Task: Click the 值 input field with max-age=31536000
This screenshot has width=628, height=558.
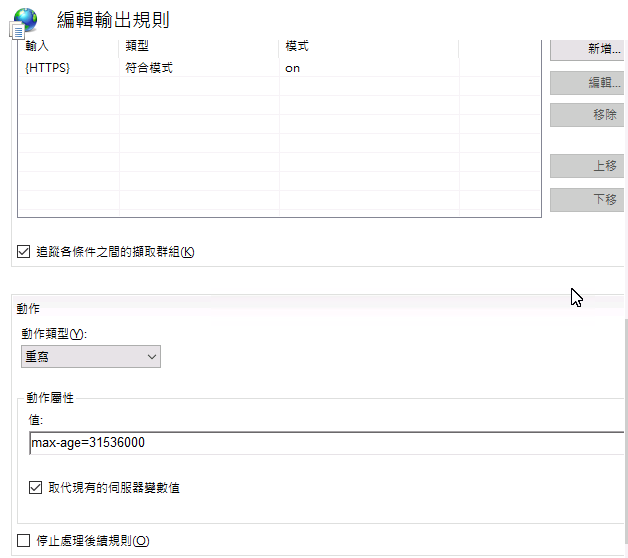Action: click(326, 443)
